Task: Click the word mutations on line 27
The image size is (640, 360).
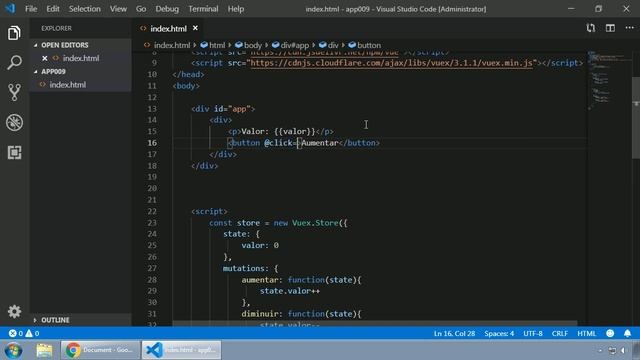Action: coord(244,268)
